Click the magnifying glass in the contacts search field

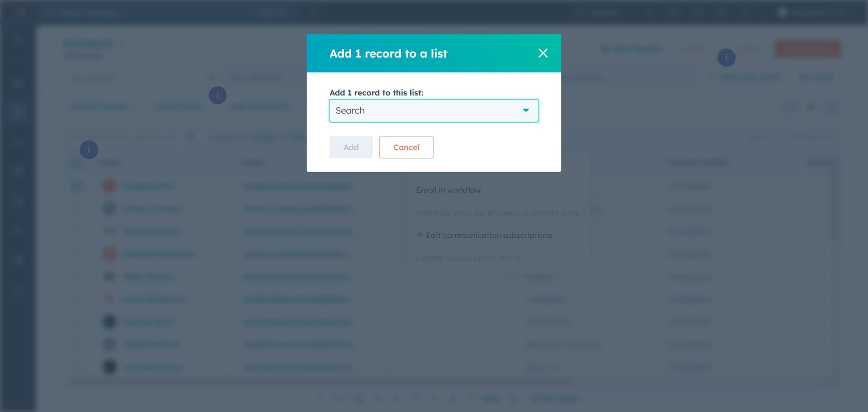pyautogui.click(x=190, y=136)
